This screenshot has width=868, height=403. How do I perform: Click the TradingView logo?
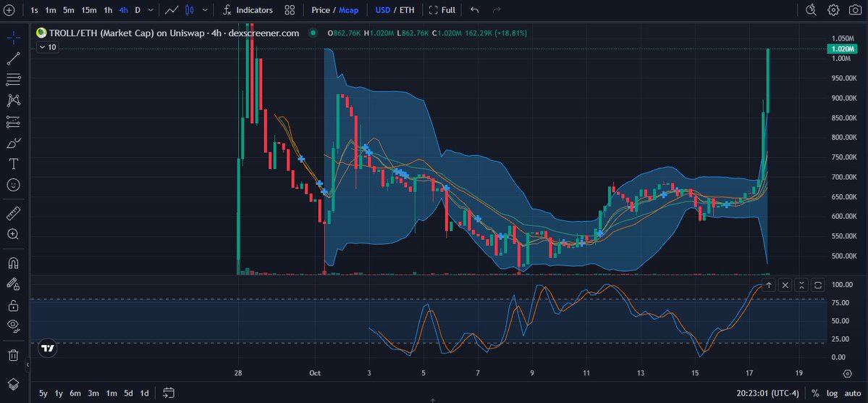coord(48,349)
